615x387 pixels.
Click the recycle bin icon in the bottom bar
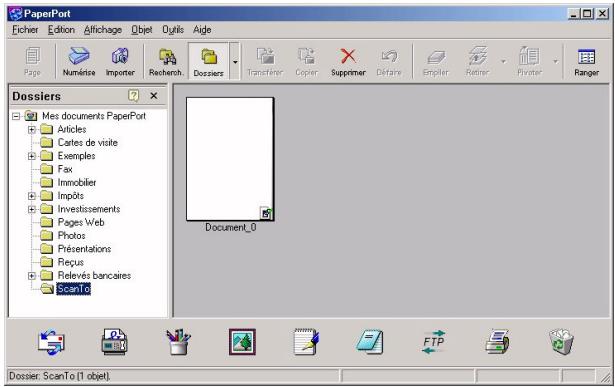[x=561, y=342]
